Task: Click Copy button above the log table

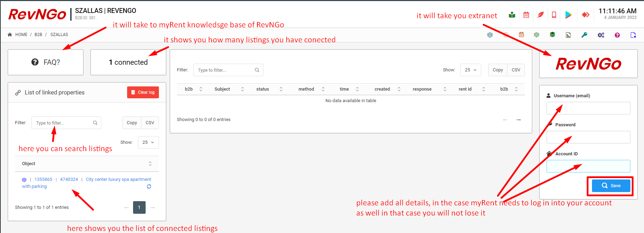Action: [x=498, y=70]
